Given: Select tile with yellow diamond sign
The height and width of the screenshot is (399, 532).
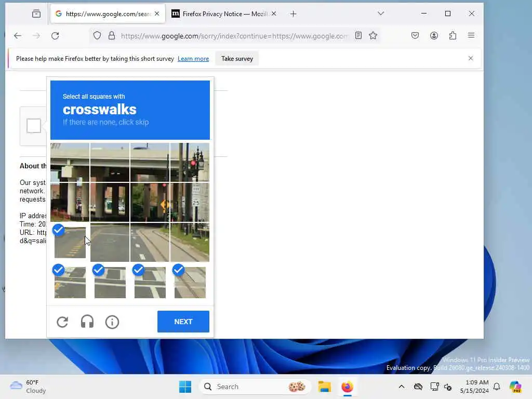Looking at the screenshot, I should 150,202.
